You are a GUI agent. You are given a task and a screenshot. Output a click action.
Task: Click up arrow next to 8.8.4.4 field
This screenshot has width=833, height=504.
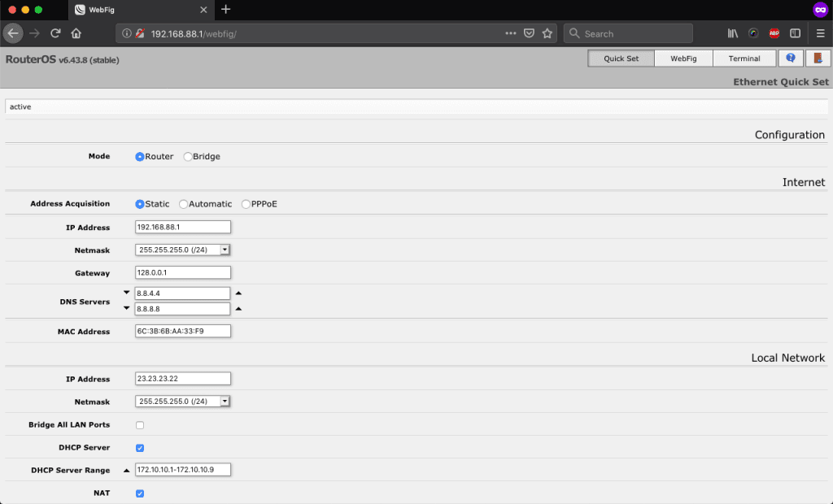(238, 293)
